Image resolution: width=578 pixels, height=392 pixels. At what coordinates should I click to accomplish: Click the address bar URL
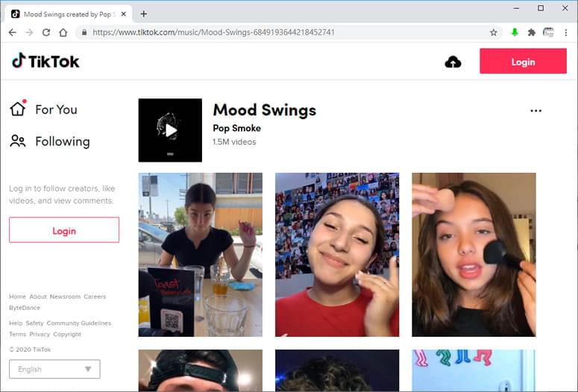click(x=213, y=33)
